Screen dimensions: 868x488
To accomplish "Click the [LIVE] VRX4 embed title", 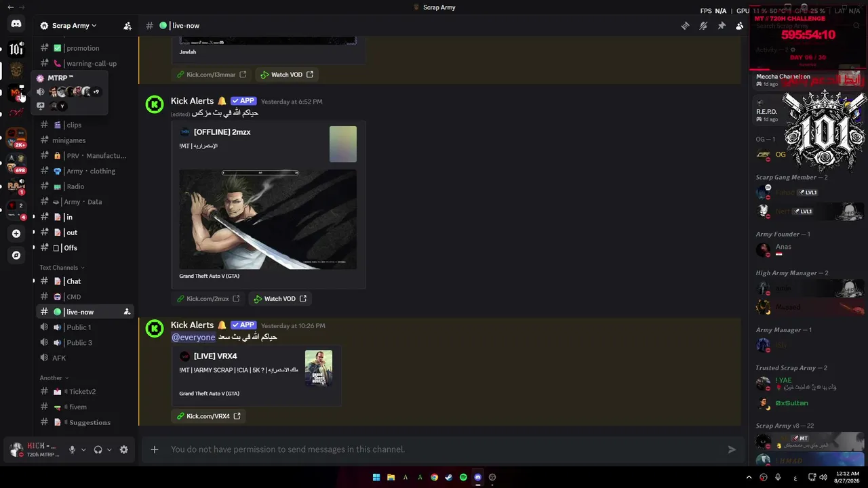I will [x=215, y=357].
